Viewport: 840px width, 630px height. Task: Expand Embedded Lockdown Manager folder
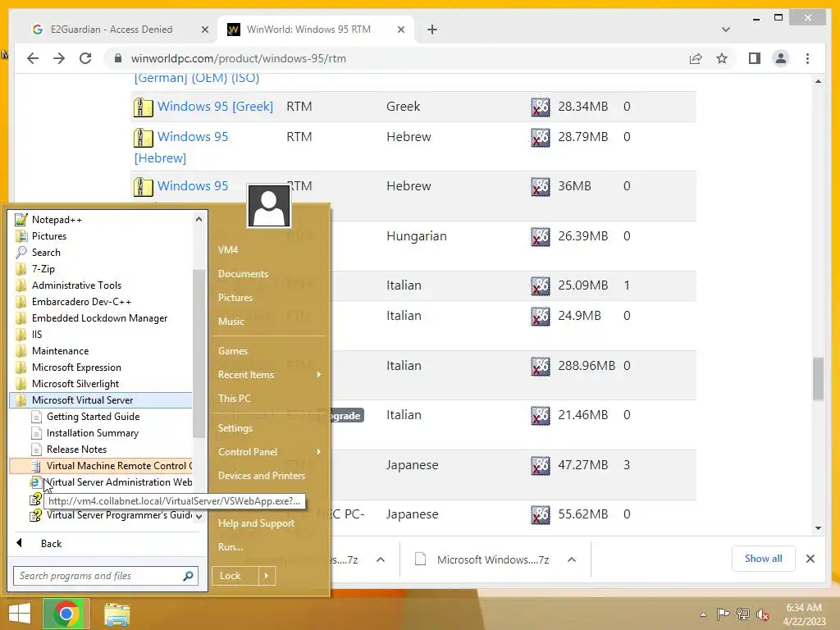click(99, 318)
